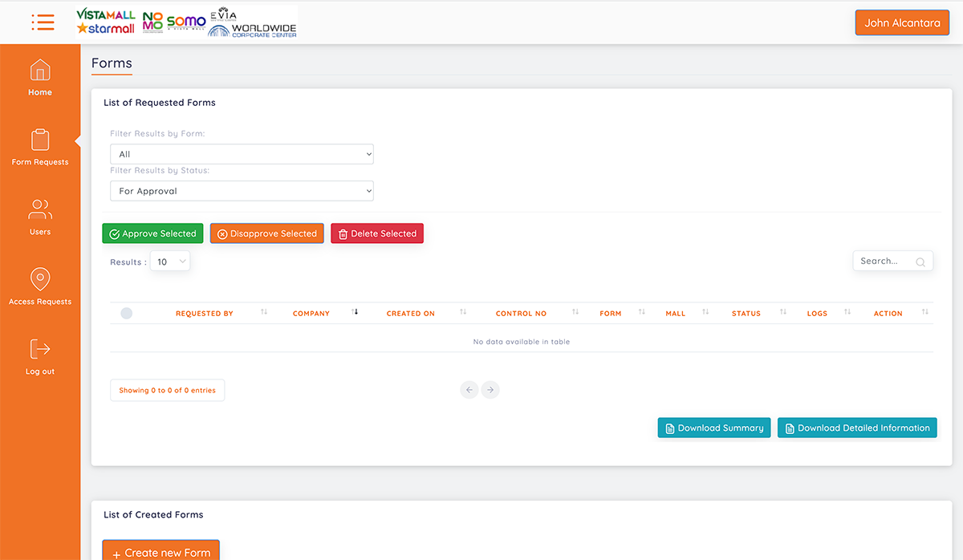
Task: Sort table by Requested By column
Action: click(205, 314)
